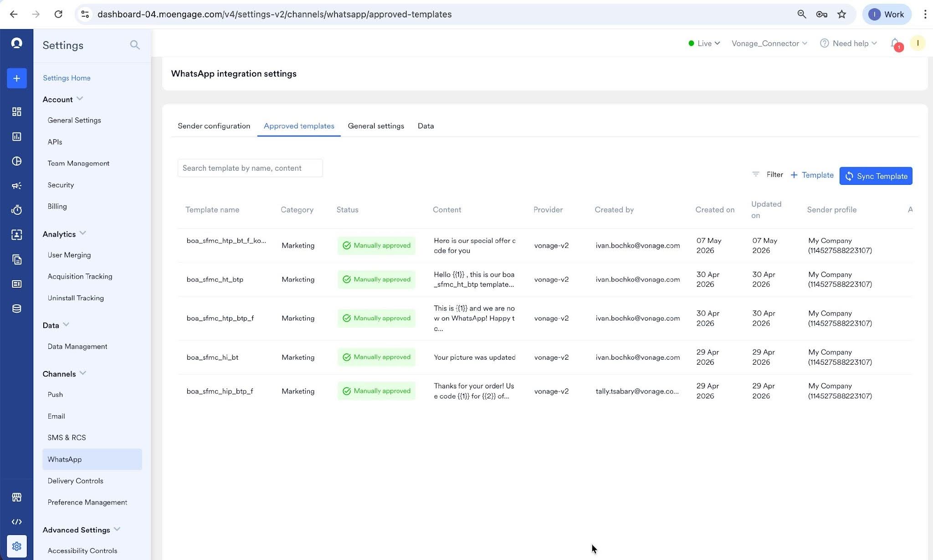Switch to the Sender configuration tab
933x560 pixels.
[x=214, y=126]
